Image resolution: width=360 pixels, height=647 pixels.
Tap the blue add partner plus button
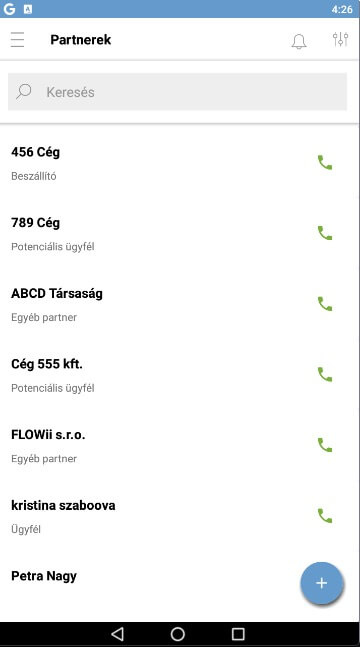coord(322,583)
